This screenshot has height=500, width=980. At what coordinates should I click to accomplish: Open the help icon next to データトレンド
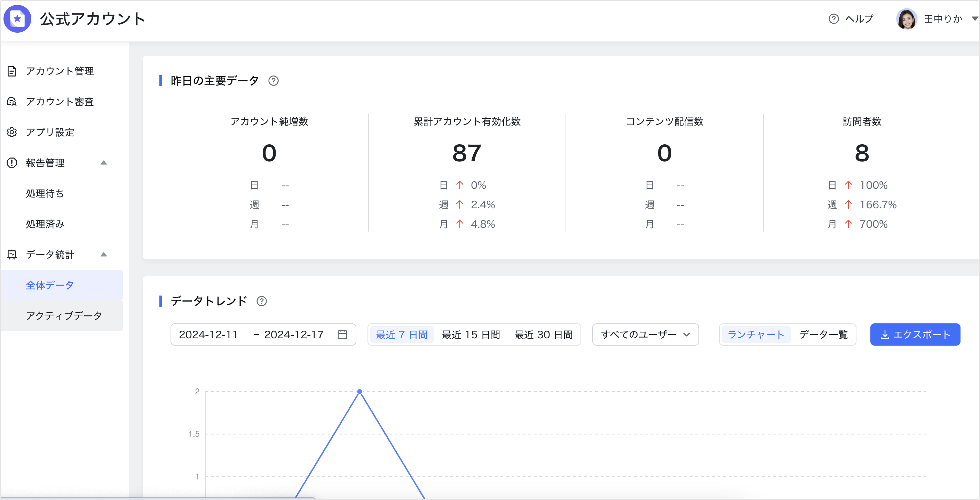(261, 301)
